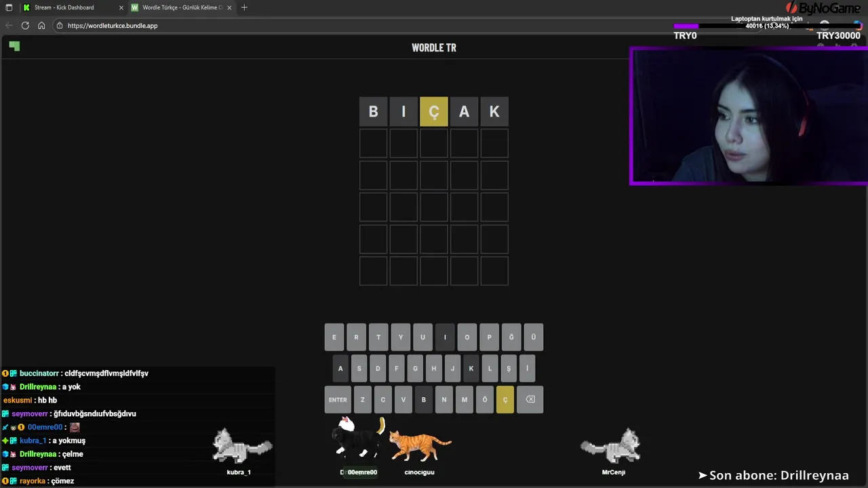Close the Wordle Türkçe tab
Viewport: 868px width, 488px height.
(229, 7)
